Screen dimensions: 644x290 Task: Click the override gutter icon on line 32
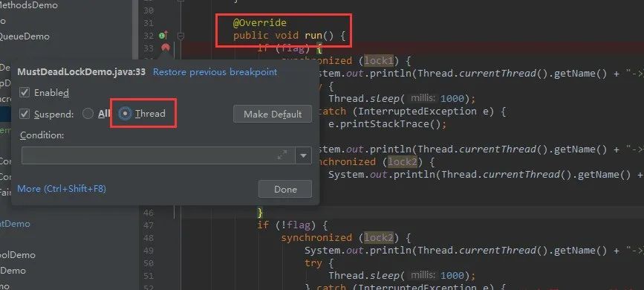163,36
